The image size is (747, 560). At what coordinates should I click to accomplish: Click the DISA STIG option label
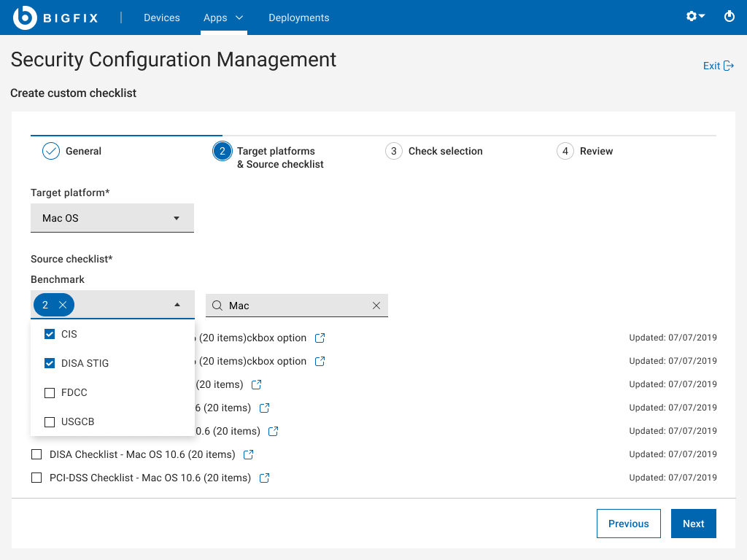tap(85, 363)
